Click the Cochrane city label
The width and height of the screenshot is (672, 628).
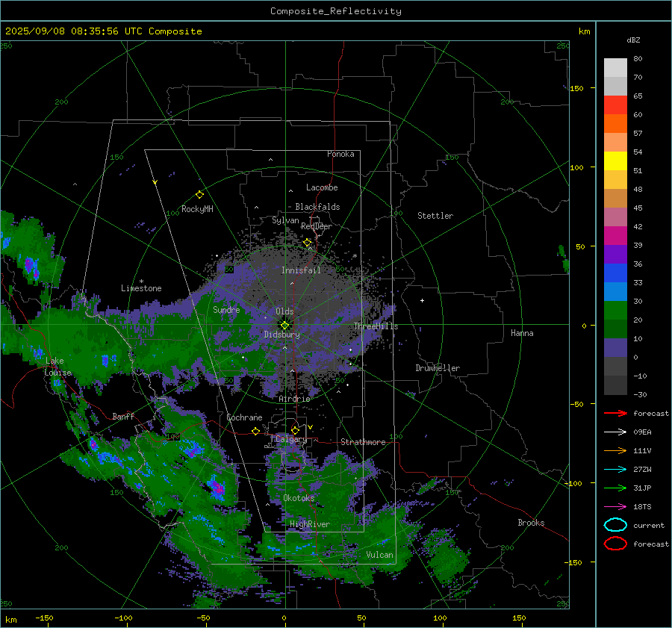[244, 417]
